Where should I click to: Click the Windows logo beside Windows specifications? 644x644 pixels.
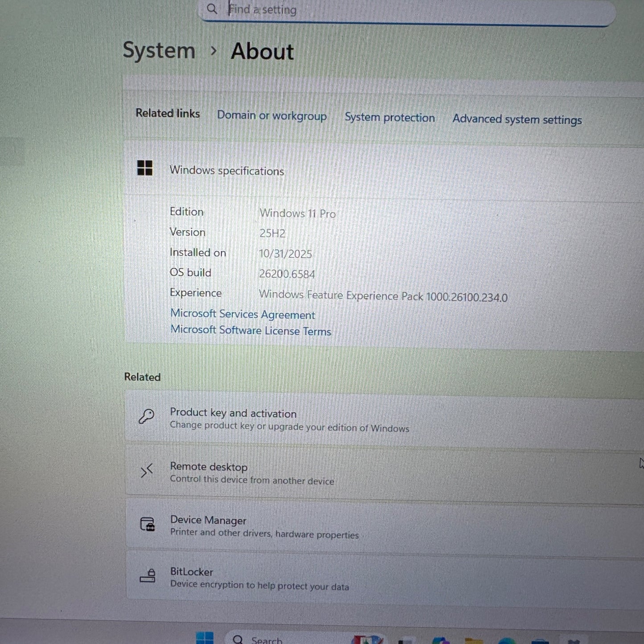coord(145,168)
